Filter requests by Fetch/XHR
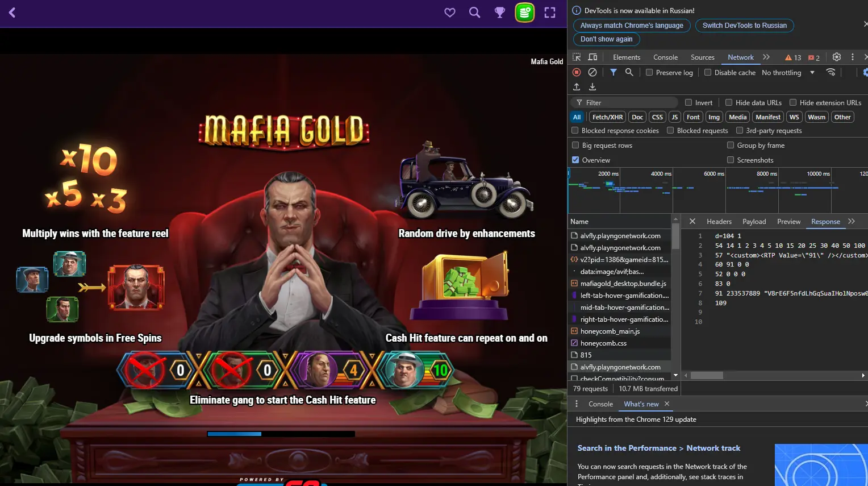 click(x=608, y=117)
